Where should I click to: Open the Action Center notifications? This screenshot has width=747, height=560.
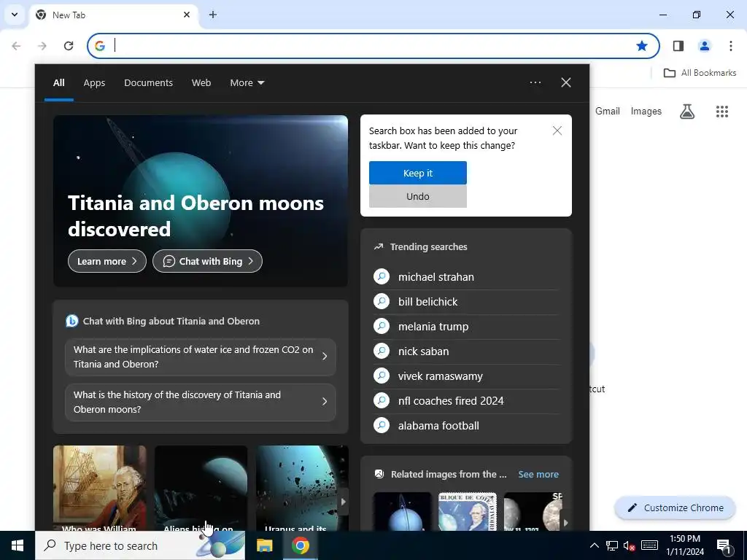coord(723,545)
